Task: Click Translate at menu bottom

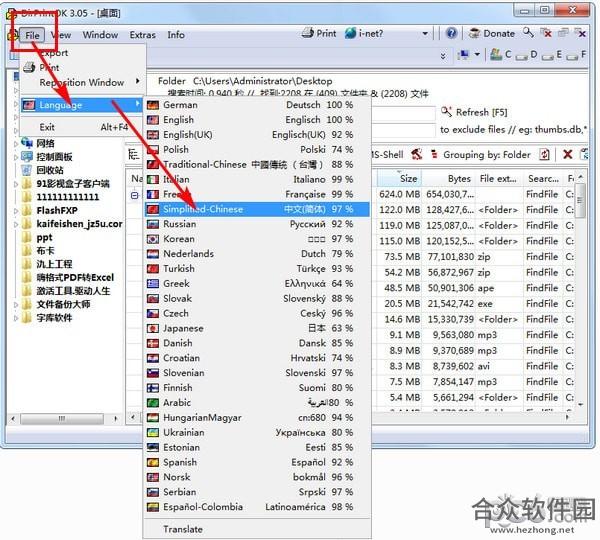Action: coord(256,530)
